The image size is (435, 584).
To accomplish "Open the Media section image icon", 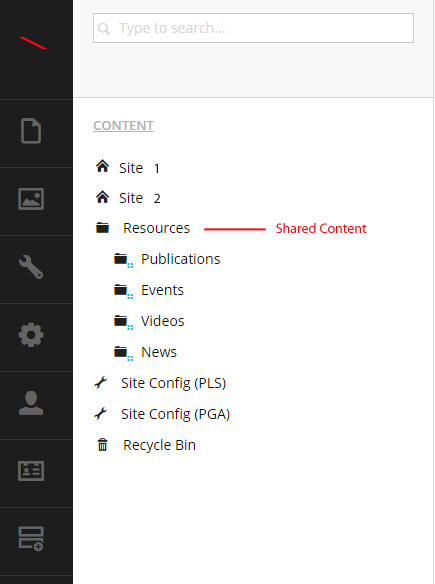I will (31, 199).
